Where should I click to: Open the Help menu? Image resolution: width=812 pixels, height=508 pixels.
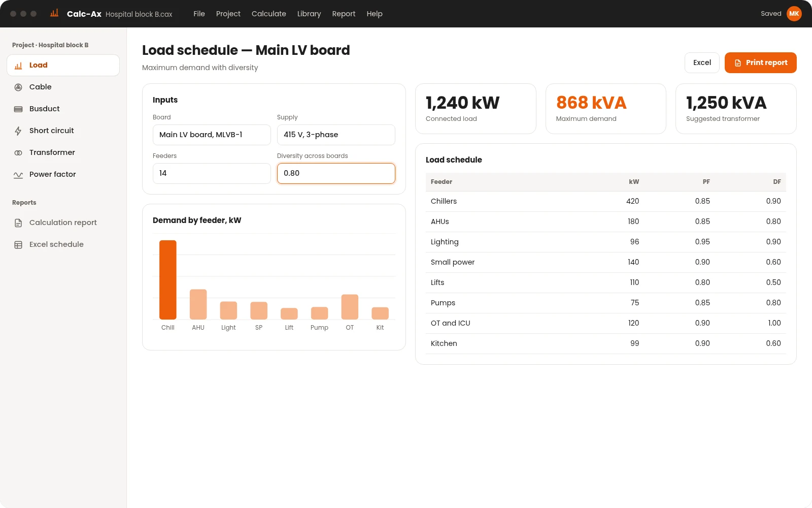(375, 14)
